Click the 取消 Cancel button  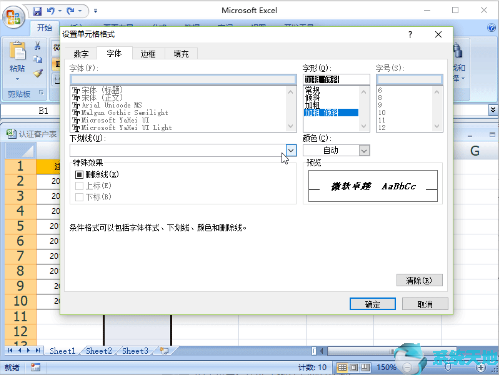425,304
